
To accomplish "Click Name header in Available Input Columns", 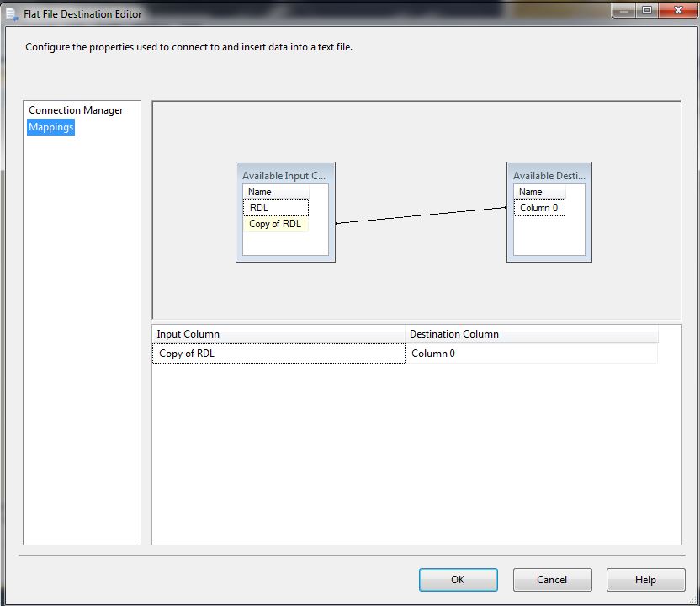I will pos(276,192).
